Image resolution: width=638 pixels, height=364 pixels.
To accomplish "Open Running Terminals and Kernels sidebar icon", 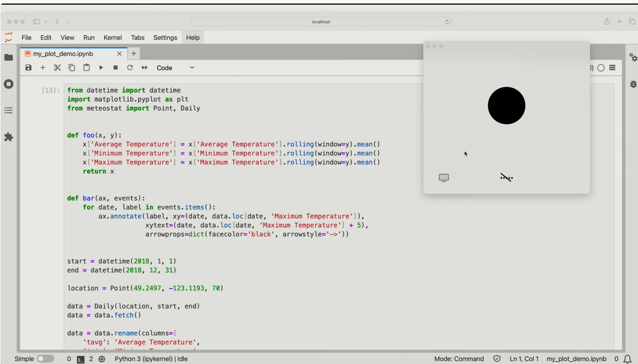I will (x=8, y=84).
